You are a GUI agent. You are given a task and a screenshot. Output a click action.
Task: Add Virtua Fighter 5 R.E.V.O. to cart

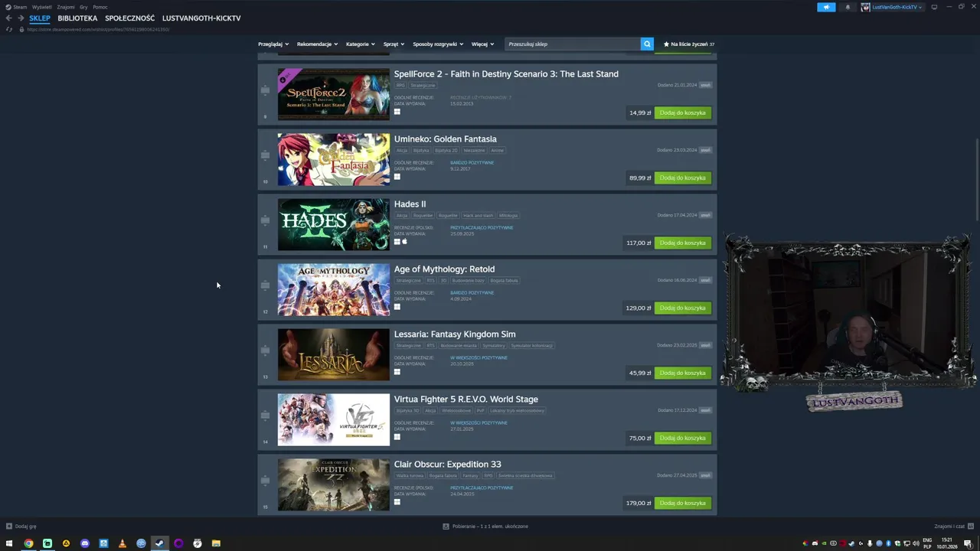click(682, 438)
